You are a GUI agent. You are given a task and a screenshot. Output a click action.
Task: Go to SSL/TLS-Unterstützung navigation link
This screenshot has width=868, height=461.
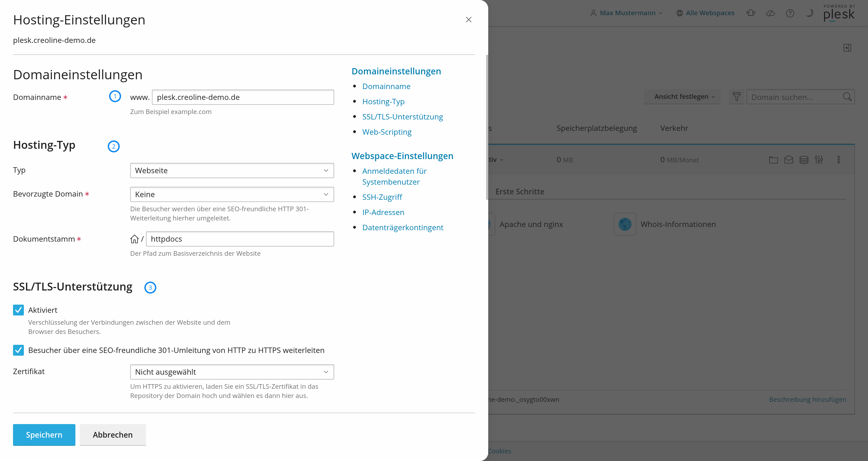pyautogui.click(x=402, y=117)
